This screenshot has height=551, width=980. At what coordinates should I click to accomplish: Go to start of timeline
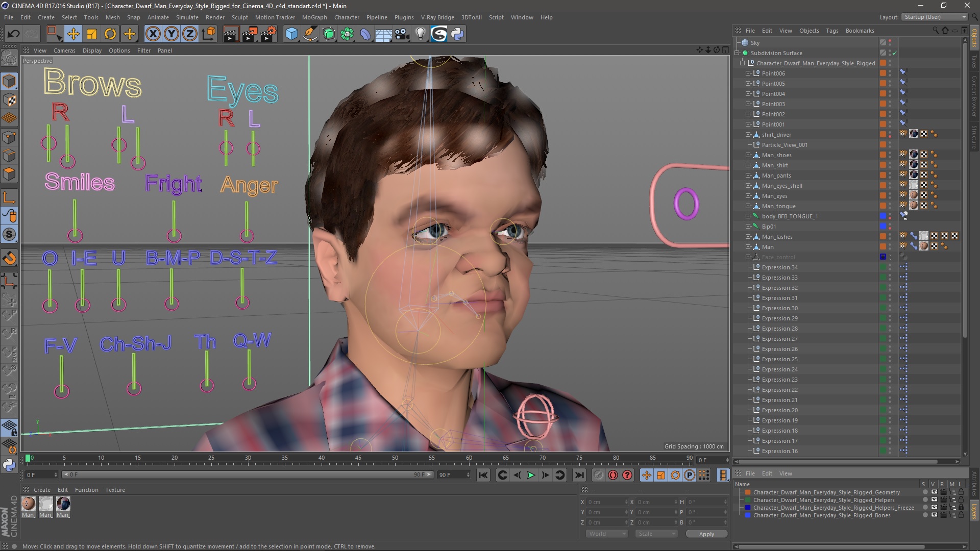tap(483, 475)
